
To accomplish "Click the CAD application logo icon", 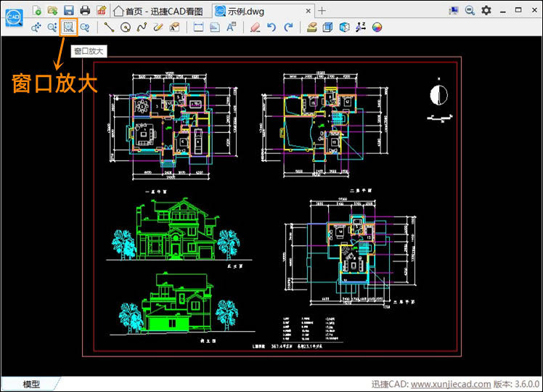I will [14, 17].
